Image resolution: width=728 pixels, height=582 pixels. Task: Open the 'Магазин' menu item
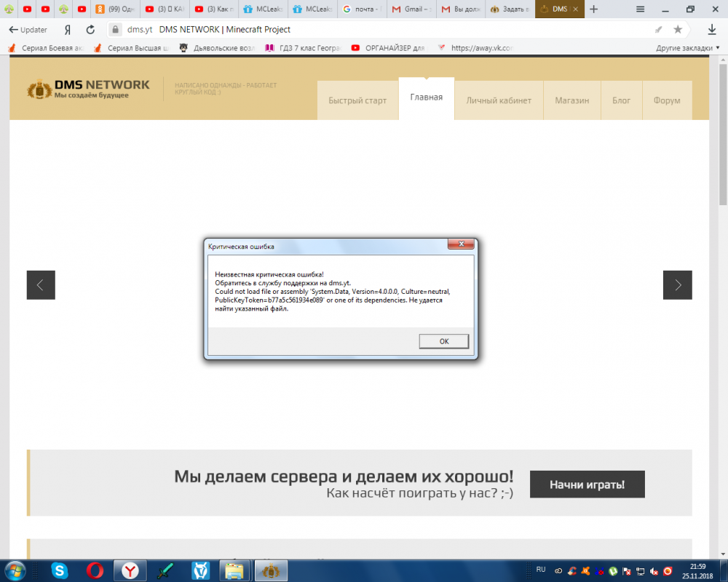(x=572, y=100)
